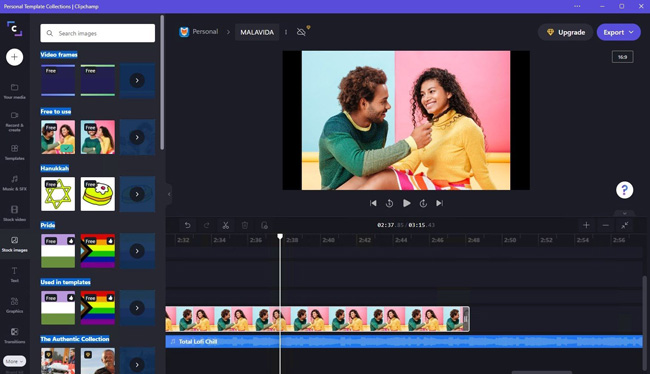650x374 pixels.
Task: Open the Export dropdown
Action: [x=618, y=32]
